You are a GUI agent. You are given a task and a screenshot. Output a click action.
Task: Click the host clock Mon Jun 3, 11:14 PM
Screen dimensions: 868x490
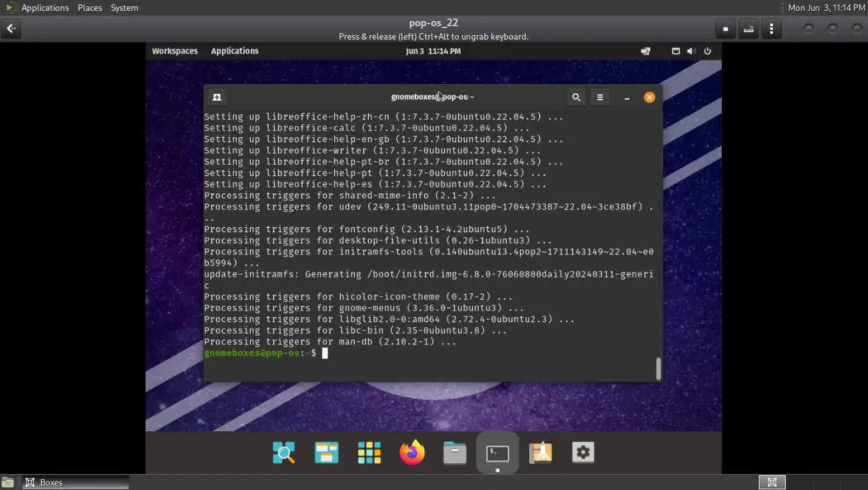point(826,8)
